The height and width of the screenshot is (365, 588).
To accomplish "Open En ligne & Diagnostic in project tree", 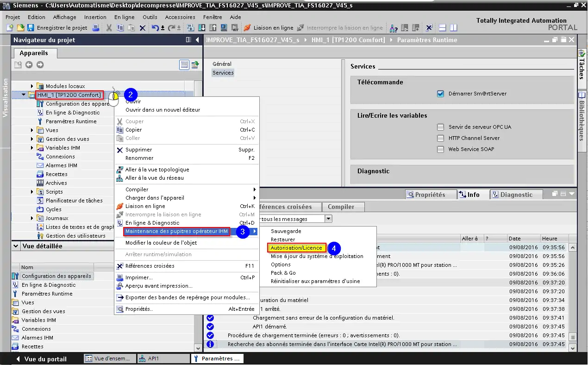I will click(x=73, y=113).
